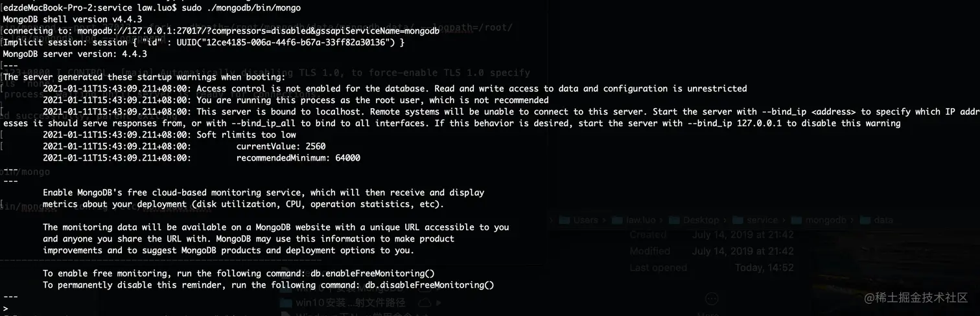Click the recommendedMinimum: 64000 value
Viewport: 980px width, 316px height.
298,158
